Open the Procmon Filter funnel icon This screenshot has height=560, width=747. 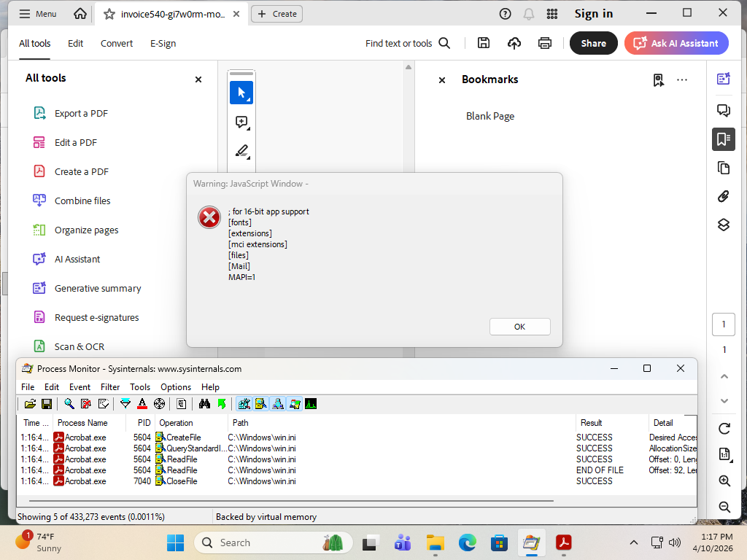(x=125, y=404)
